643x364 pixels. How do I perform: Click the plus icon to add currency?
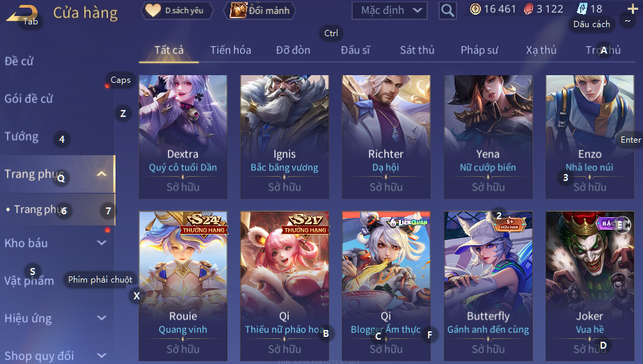pyautogui.click(x=633, y=8)
